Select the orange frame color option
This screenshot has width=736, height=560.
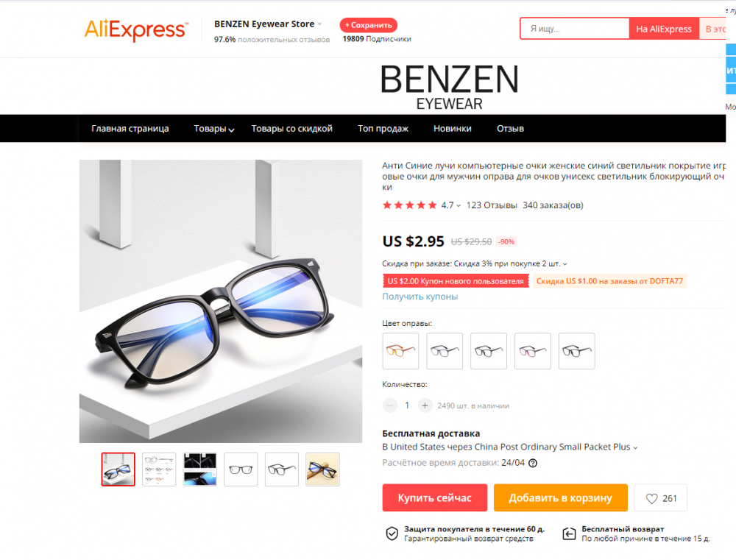pos(400,351)
